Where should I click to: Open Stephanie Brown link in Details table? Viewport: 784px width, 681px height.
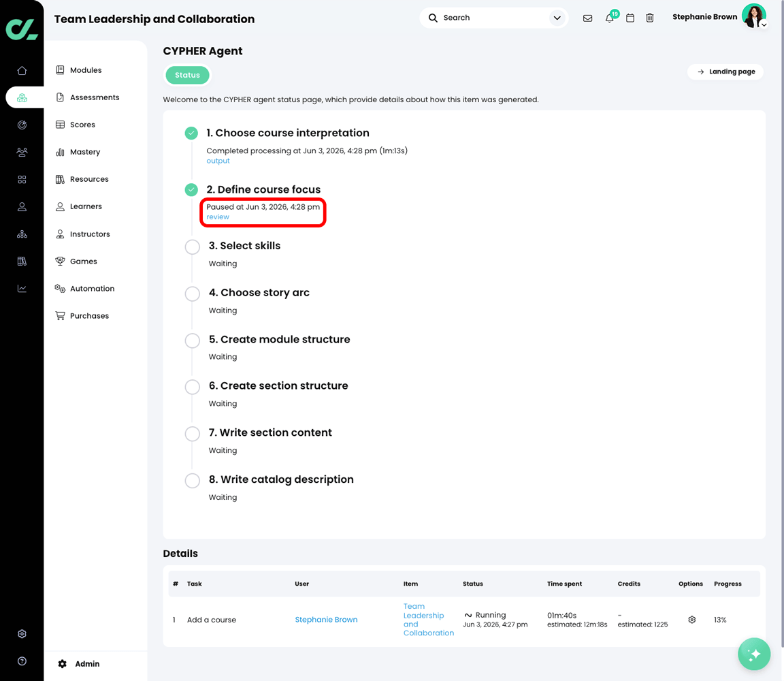point(326,620)
